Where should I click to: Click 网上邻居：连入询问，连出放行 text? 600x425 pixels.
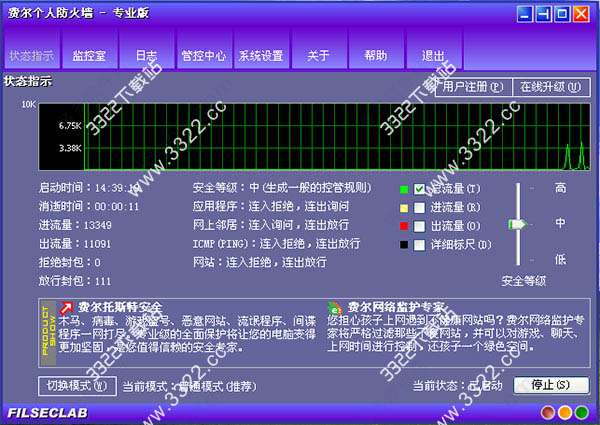(x=271, y=225)
